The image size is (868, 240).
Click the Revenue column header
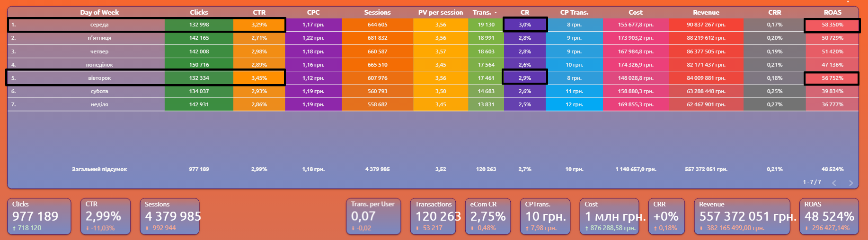706,12
